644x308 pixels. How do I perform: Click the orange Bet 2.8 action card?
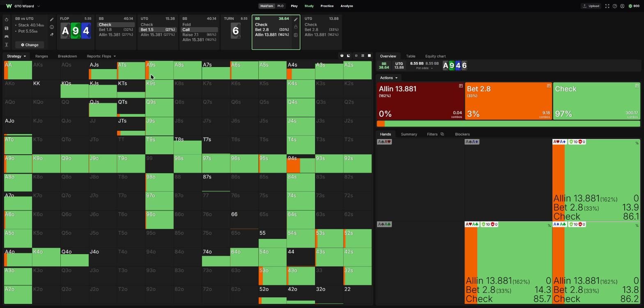click(508, 101)
